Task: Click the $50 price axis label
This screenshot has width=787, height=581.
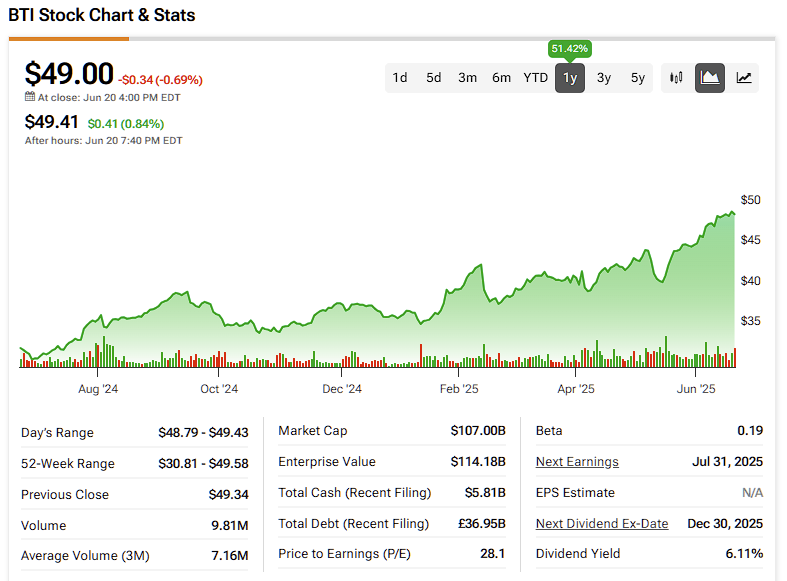Action: (x=750, y=200)
